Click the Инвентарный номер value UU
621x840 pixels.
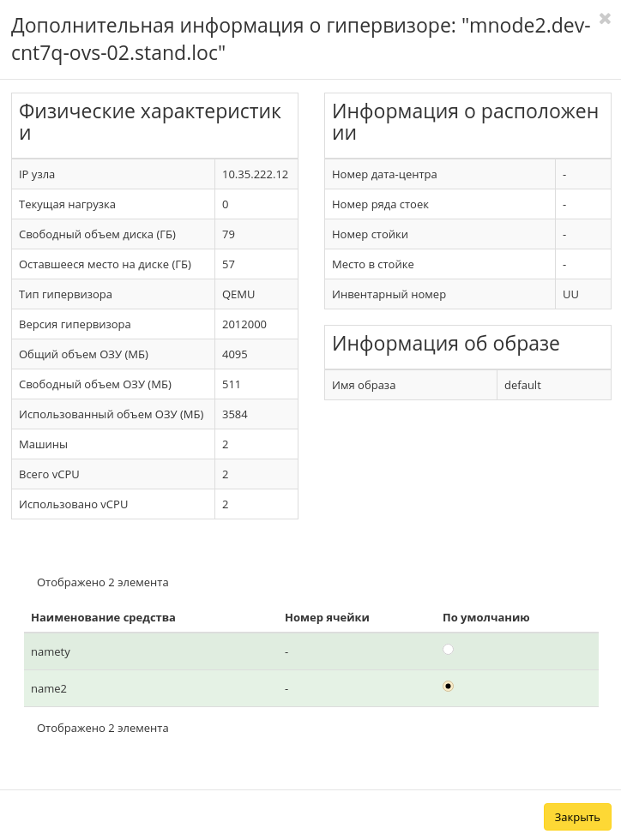pos(571,294)
